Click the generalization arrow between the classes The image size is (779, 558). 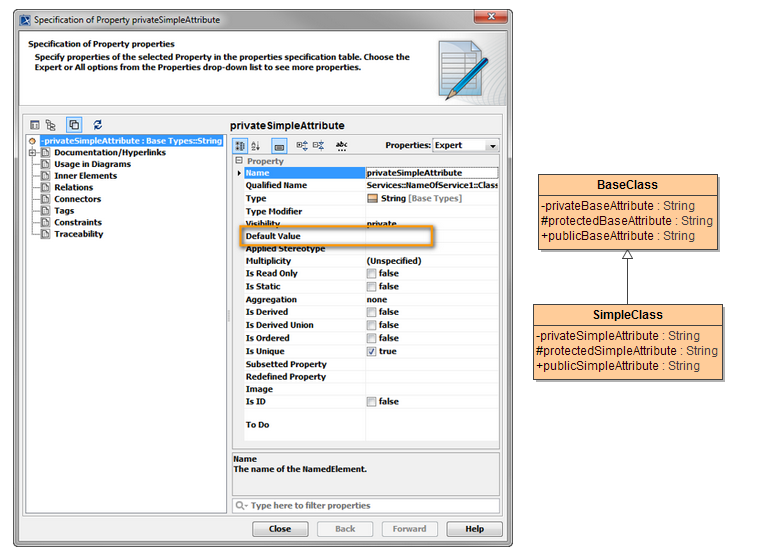[627, 277]
